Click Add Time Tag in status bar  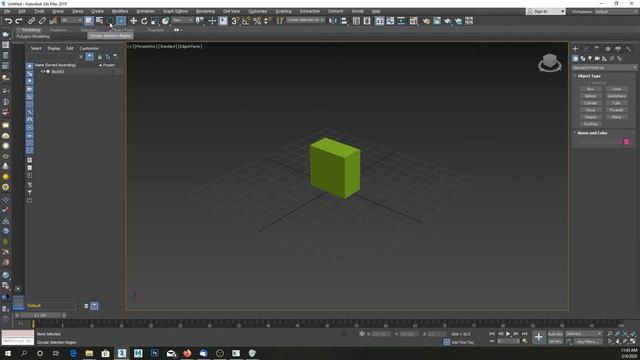click(x=462, y=342)
